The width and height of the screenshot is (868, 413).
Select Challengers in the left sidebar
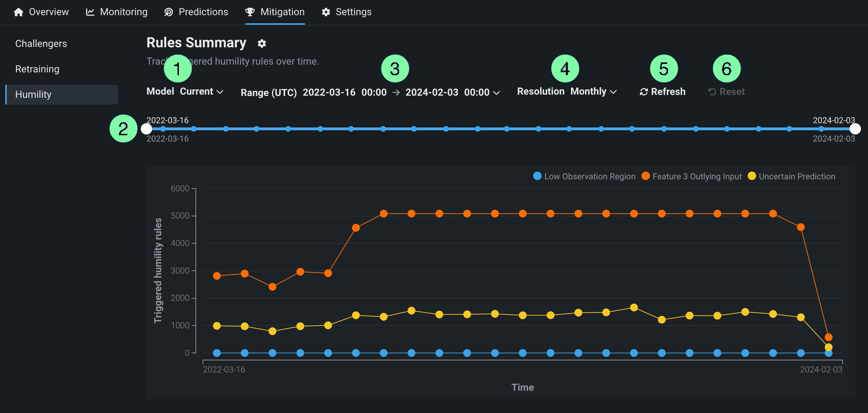[x=41, y=44]
